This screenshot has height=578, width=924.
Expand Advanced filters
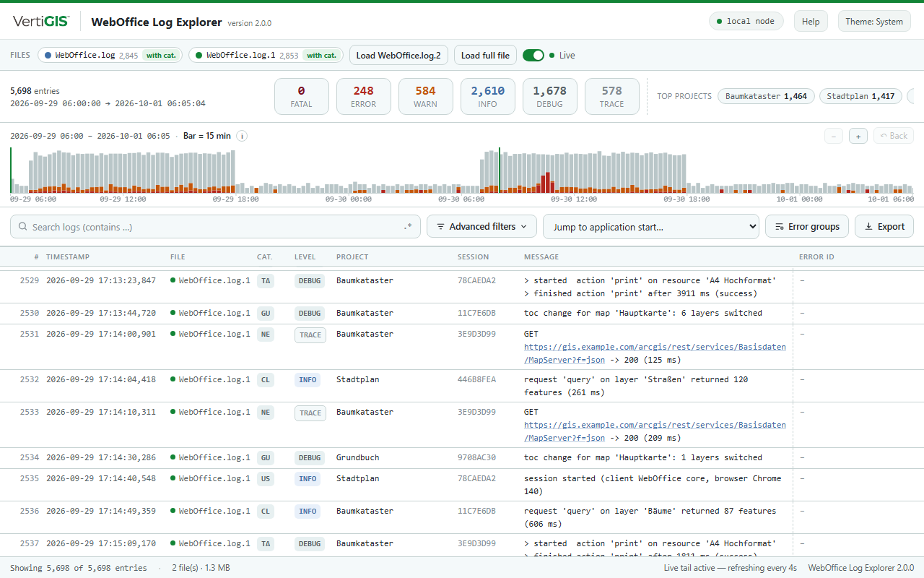pyautogui.click(x=481, y=226)
